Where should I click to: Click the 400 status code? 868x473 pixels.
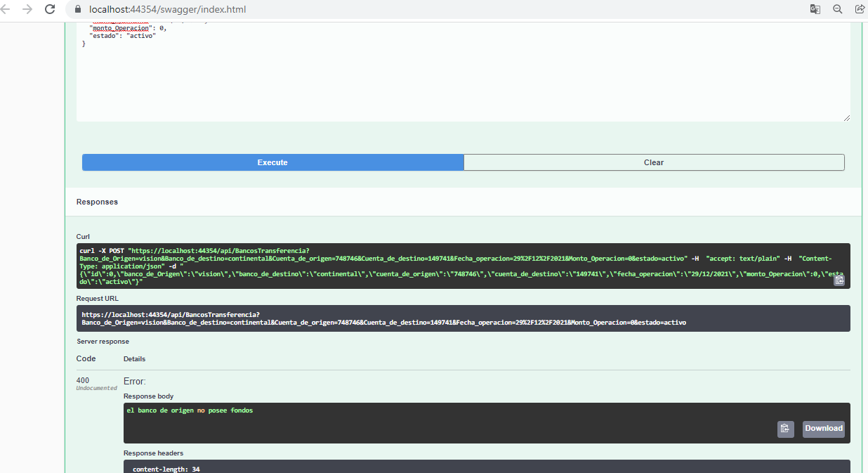pyautogui.click(x=83, y=381)
